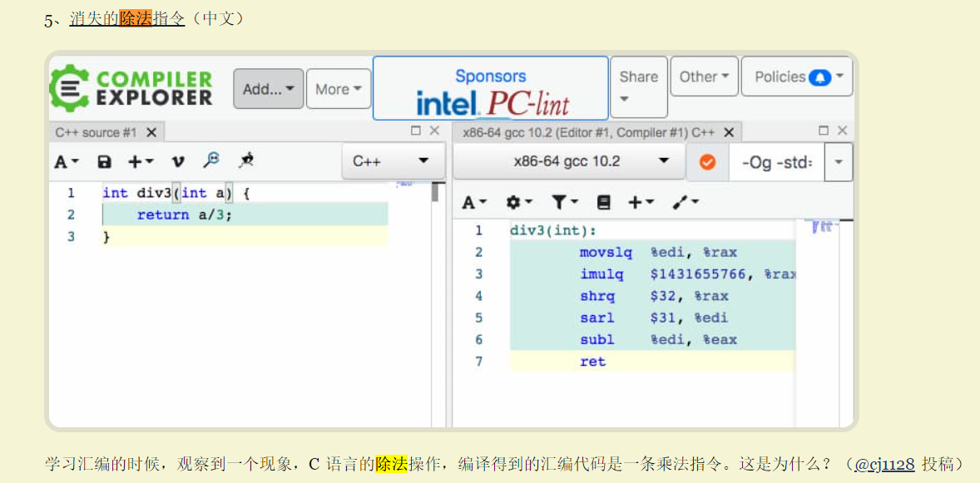
Task: Close the C++ source #1 tab
Action: [x=151, y=132]
